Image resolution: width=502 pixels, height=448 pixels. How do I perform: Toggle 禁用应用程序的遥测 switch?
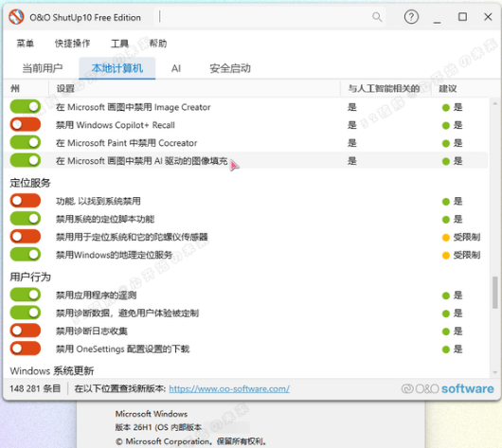26,295
